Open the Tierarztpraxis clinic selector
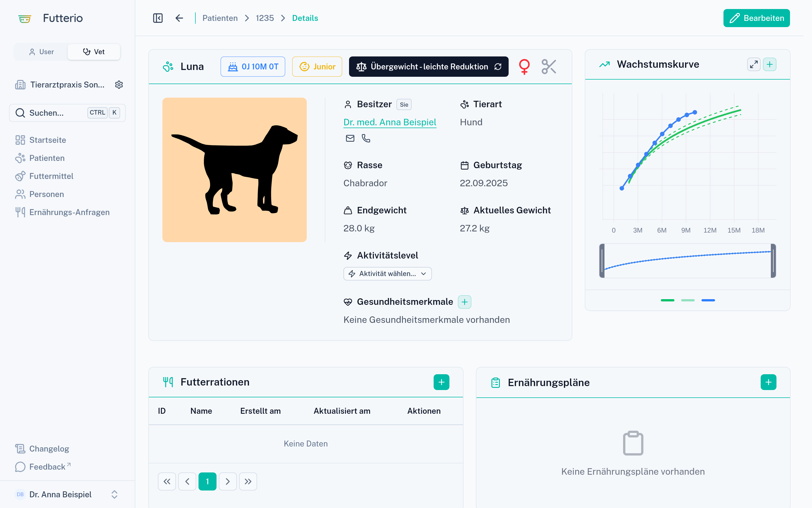This screenshot has width=812, height=508. tap(60, 85)
